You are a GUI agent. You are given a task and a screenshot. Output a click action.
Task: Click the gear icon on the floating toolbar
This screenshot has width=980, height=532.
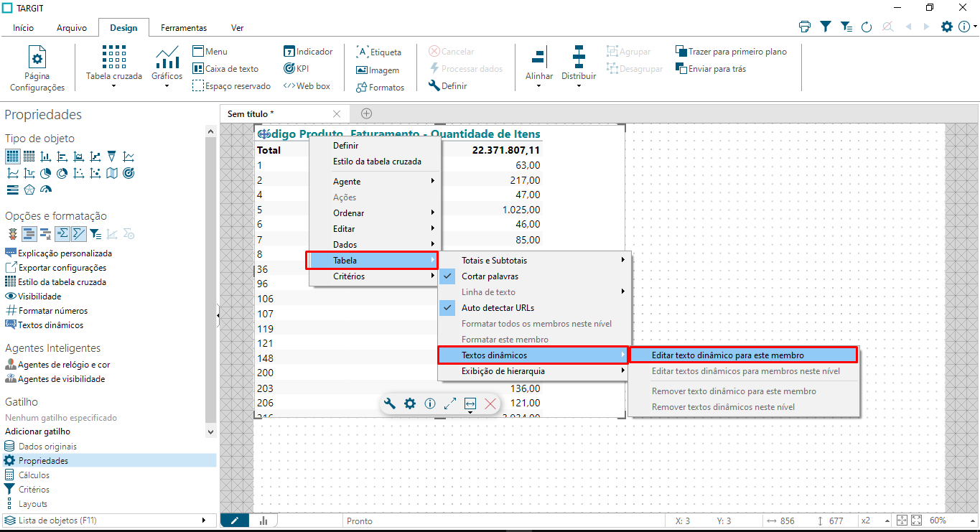(x=410, y=403)
